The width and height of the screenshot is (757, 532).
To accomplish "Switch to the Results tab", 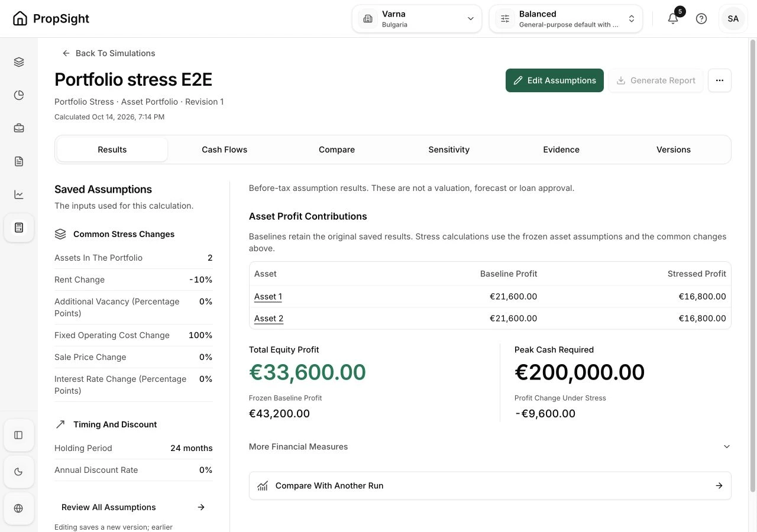I will coord(112,150).
